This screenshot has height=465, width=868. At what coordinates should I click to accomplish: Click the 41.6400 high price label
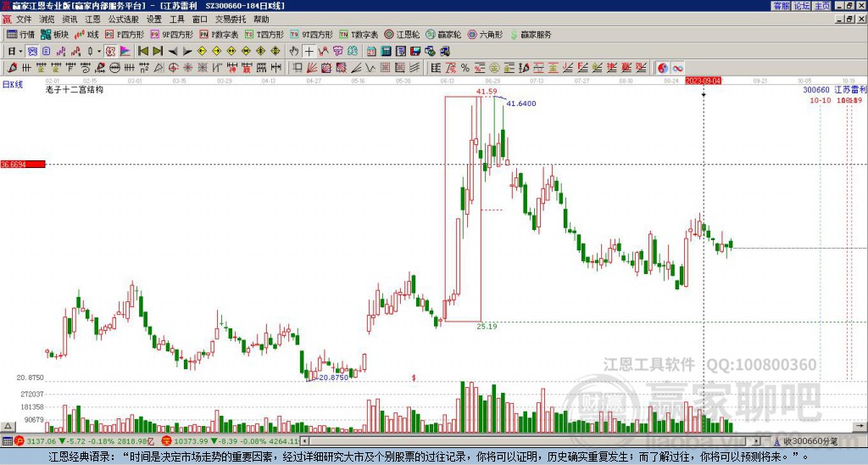tap(521, 104)
